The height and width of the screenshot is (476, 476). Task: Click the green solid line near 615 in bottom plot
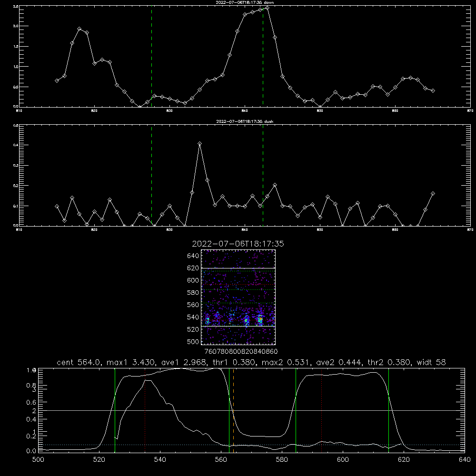tap(388, 410)
